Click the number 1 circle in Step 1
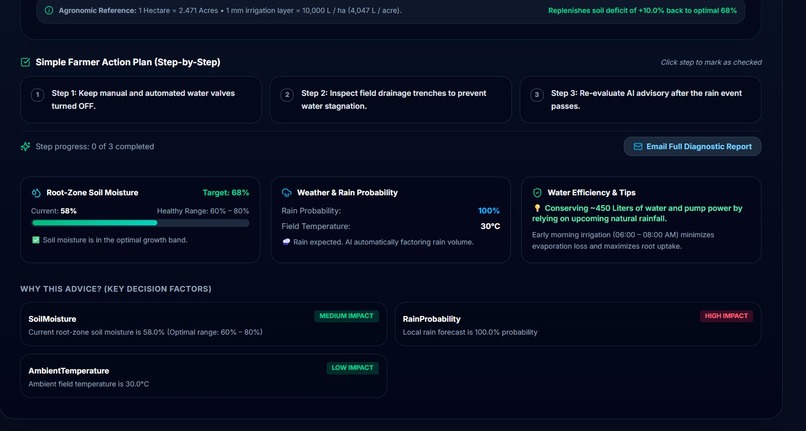The width and height of the screenshot is (806, 431). point(37,95)
